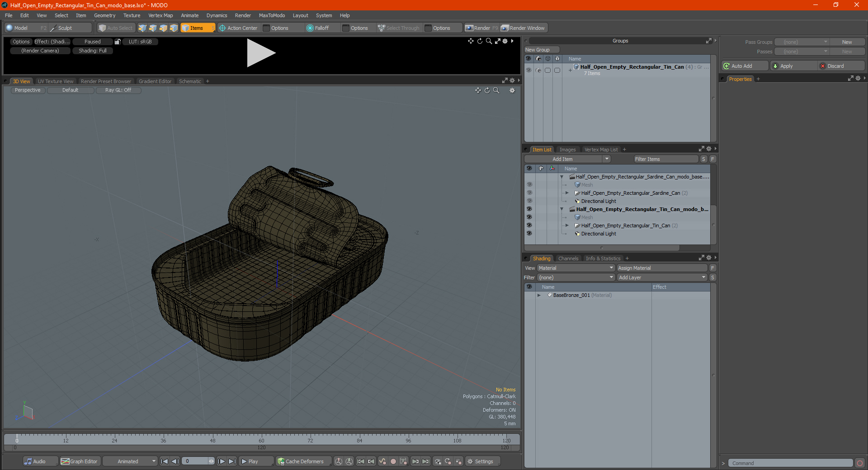Collapse Sardine_Can_modo_base scene tree
Image resolution: width=868 pixels, height=470 pixels.
(x=562, y=177)
